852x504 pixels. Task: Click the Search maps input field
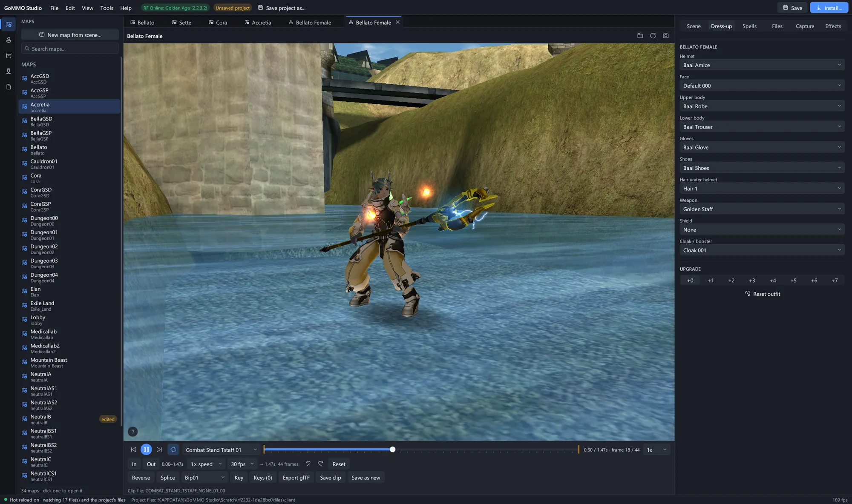70,49
